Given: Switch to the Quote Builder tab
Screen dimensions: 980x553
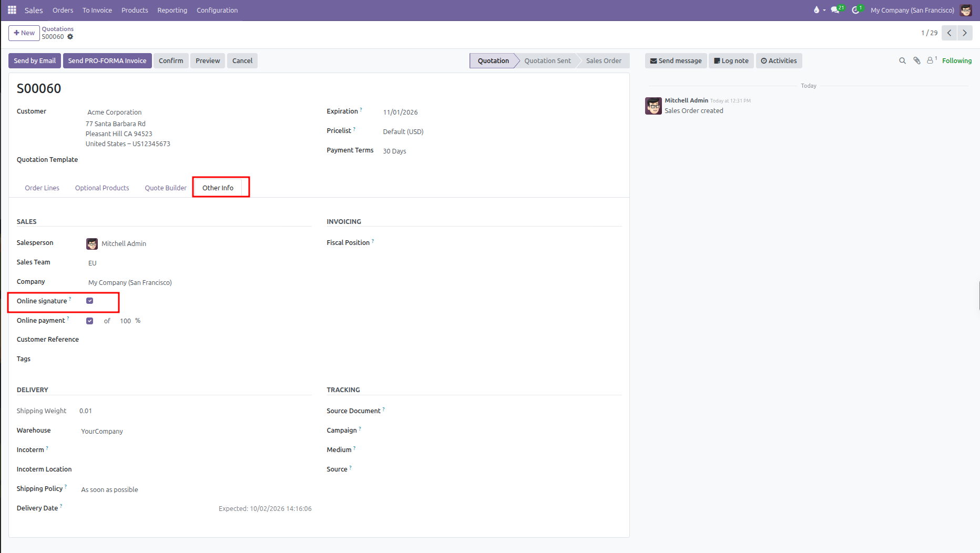Looking at the screenshot, I should [166, 188].
